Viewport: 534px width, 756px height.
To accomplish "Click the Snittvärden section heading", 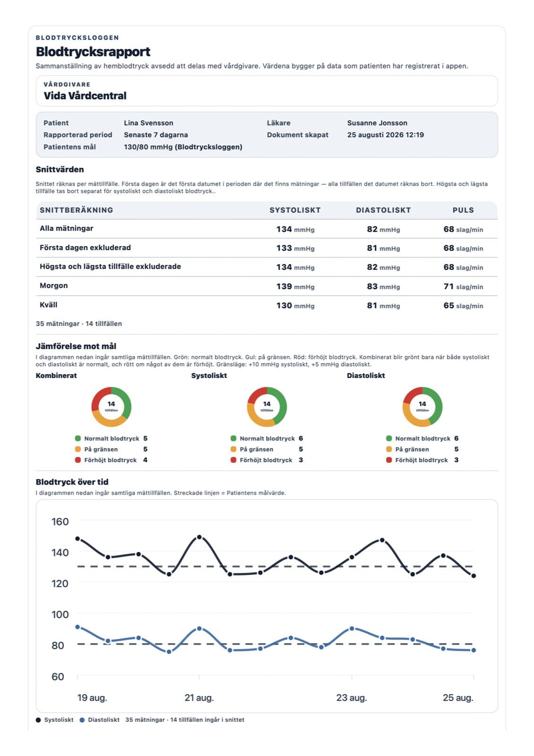I will click(60, 169).
